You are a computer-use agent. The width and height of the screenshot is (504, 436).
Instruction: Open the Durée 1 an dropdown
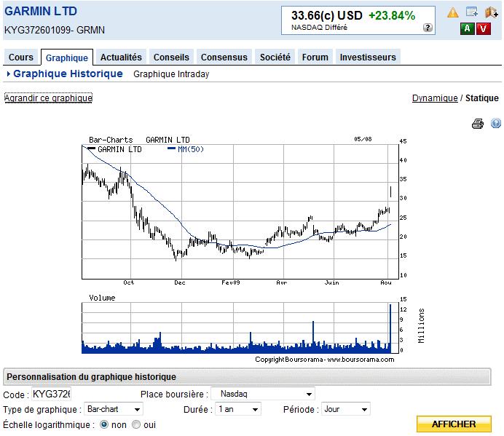tap(238, 409)
